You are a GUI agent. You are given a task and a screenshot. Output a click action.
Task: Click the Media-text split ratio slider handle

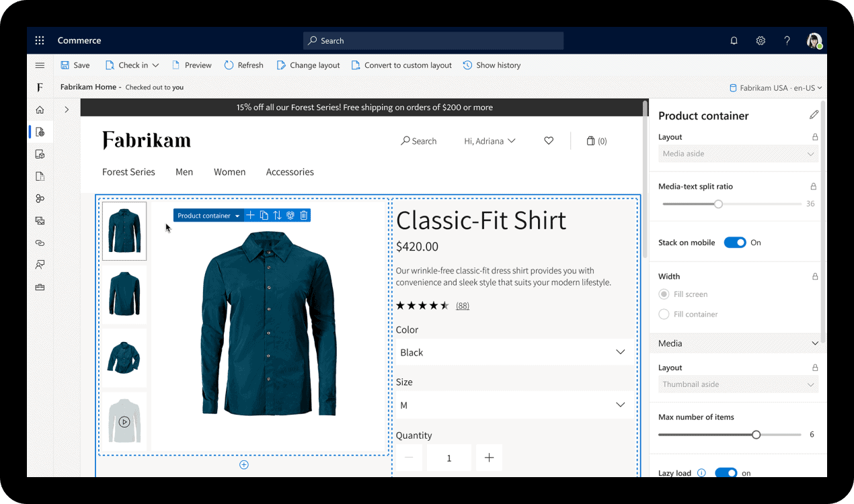coord(718,204)
